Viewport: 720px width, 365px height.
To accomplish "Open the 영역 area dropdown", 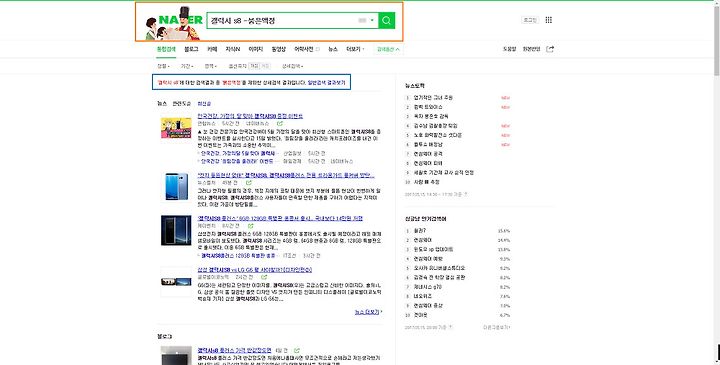I will [x=210, y=66].
